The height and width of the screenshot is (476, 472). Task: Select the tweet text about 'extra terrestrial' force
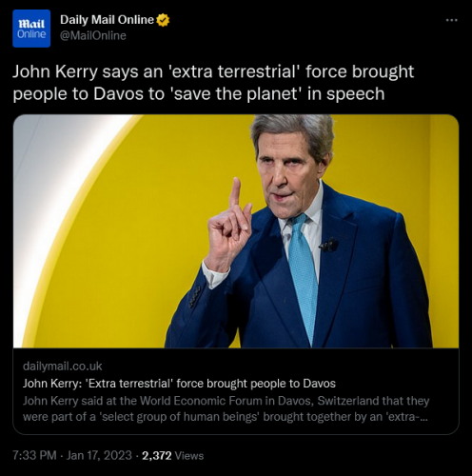[x=213, y=83]
